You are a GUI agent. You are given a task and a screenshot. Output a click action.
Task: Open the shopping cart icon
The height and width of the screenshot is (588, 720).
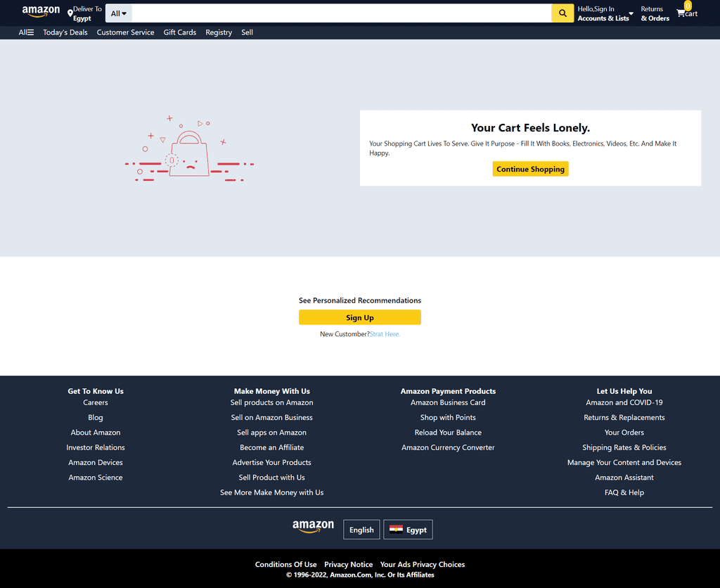pos(681,13)
